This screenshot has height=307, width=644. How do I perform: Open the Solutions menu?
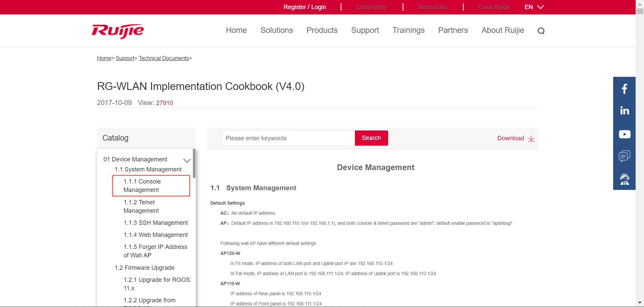click(277, 30)
